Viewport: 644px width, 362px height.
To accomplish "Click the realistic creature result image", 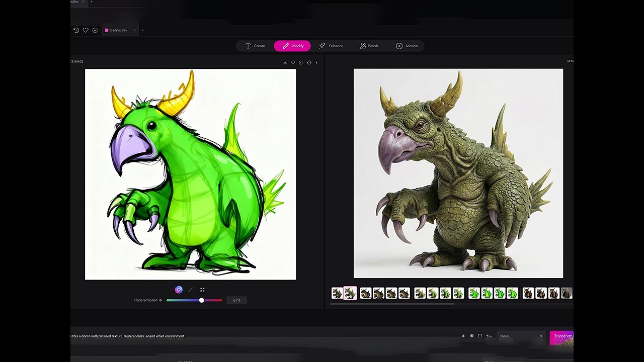I will click(x=458, y=173).
